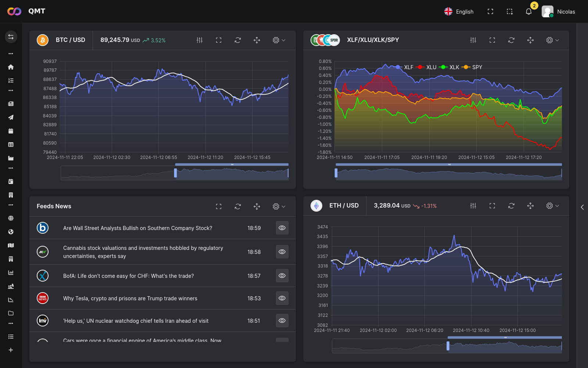This screenshot has width=588, height=368.
Task: Open the notifications bell icon
Action: (x=528, y=11)
